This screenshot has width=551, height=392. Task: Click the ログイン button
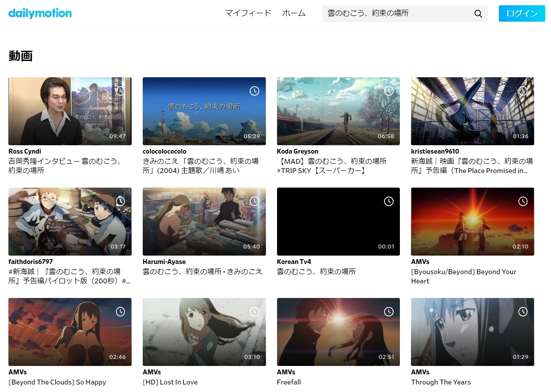522,13
